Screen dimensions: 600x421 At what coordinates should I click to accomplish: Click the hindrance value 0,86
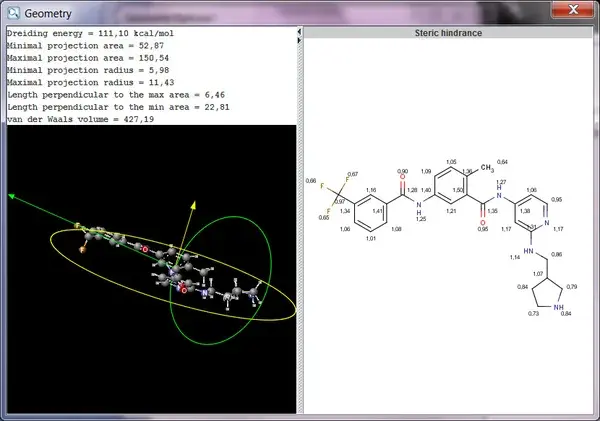point(557,254)
